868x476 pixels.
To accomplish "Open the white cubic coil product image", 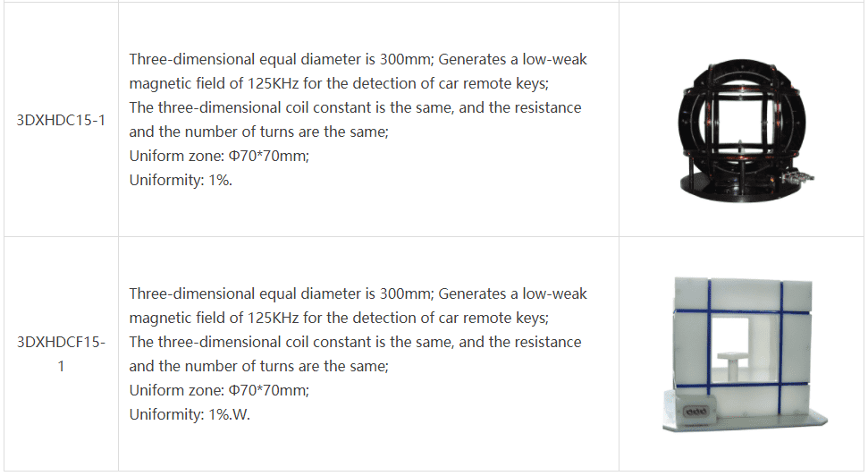I will [x=744, y=354].
